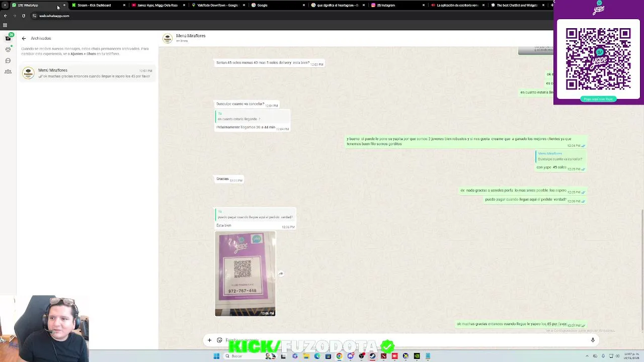This screenshot has height=362, width=644.
Task: Open taskbar clock showing 12:07 p. m.
Action: click(631, 356)
